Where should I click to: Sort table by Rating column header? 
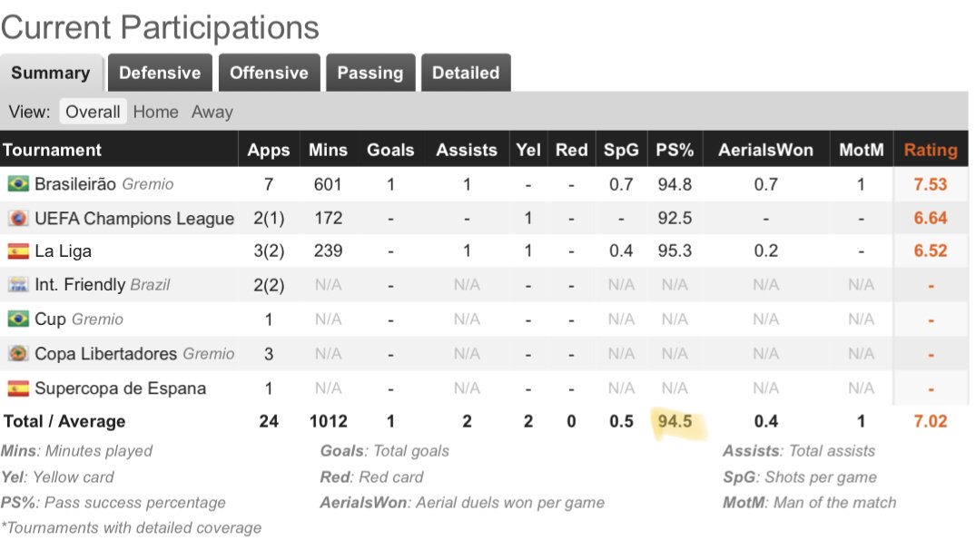[931, 150]
